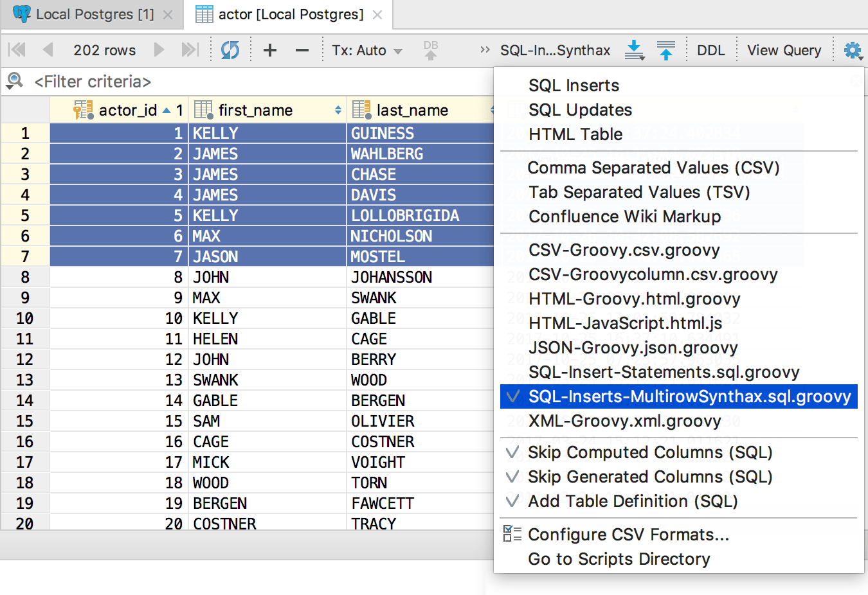Select row number 8 header
This screenshot has width=868, height=595.
point(25,277)
